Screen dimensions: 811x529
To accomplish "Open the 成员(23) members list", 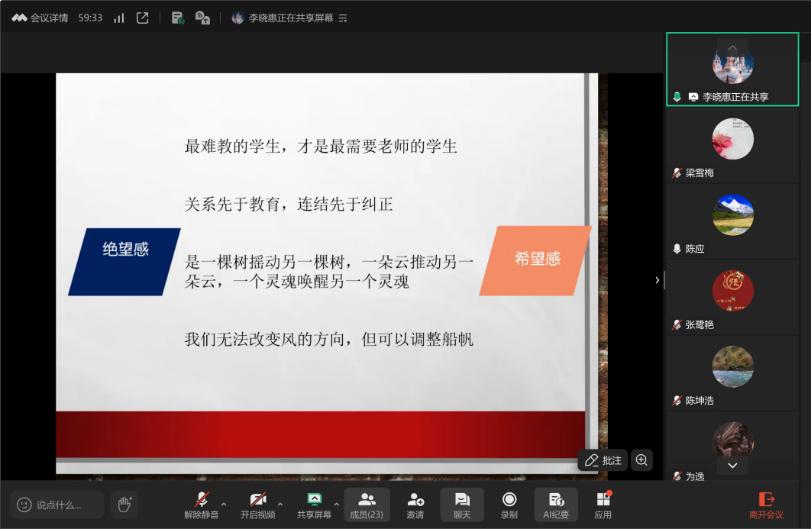I will click(x=367, y=504).
